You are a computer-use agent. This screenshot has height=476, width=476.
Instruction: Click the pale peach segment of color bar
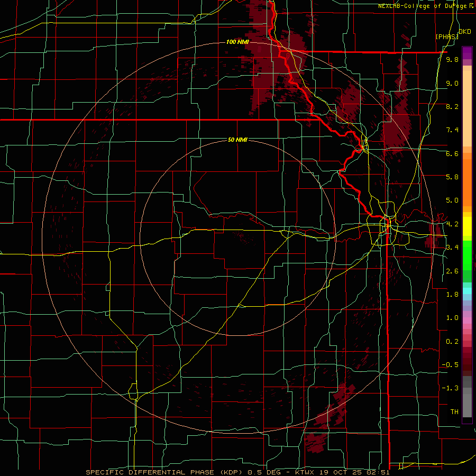coord(467,108)
